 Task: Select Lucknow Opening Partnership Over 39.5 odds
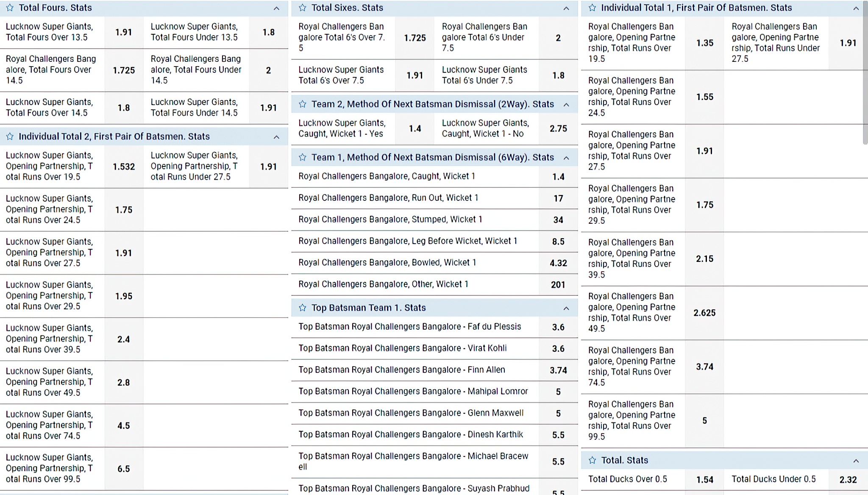coord(124,339)
